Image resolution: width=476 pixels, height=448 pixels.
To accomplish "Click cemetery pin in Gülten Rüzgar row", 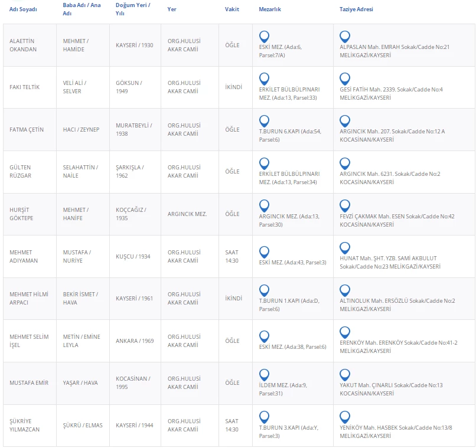I will click(x=264, y=163).
